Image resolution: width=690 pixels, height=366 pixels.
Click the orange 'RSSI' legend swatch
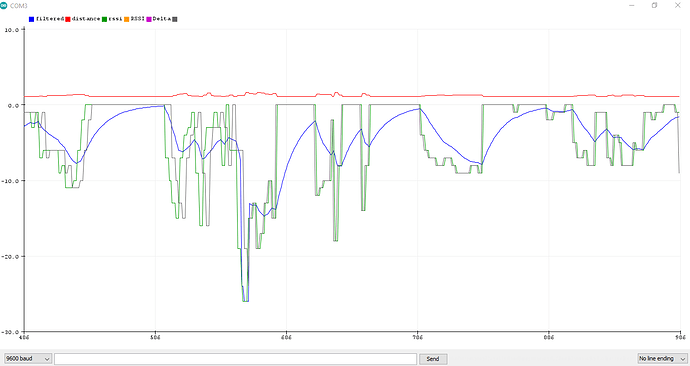click(x=126, y=19)
